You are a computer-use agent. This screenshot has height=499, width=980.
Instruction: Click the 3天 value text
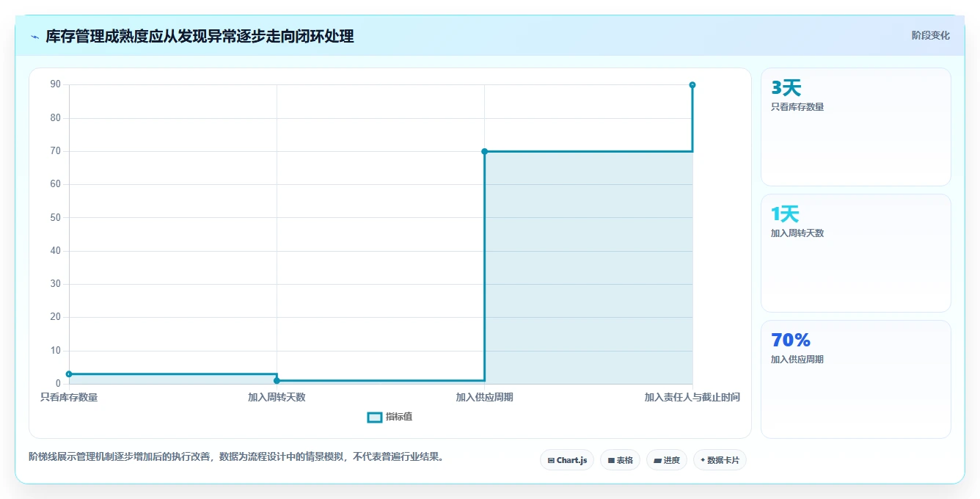[x=786, y=88]
